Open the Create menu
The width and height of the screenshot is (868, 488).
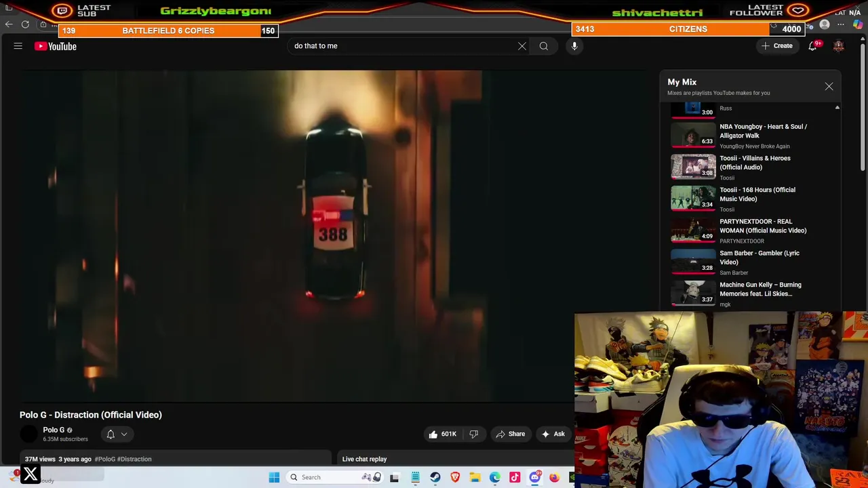[x=777, y=46]
